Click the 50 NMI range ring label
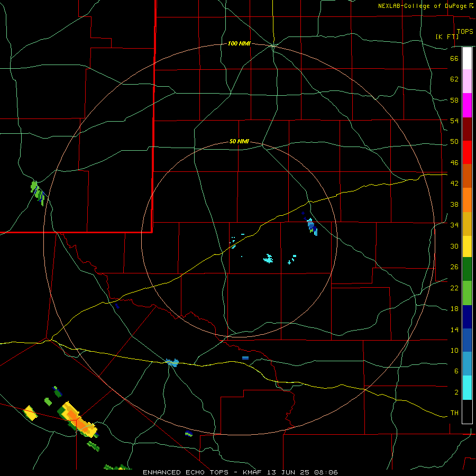The image size is (476, 476). coord(239,141)
